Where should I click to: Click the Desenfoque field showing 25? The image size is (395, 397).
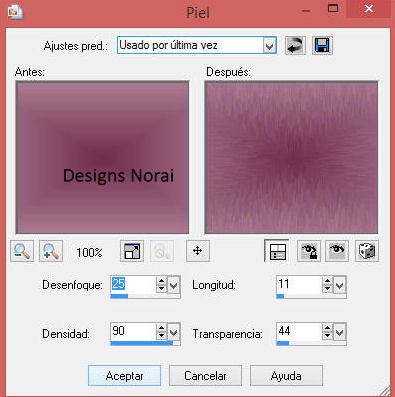coord(133,284)
